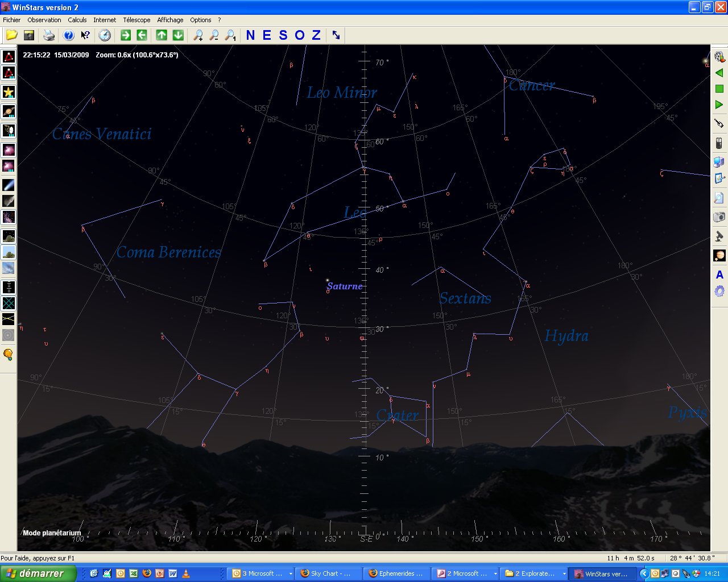Expand the '2 Explorate...' taskbar group
The image size is (728, 582).
pyautogui.click(x=564, y=573)
